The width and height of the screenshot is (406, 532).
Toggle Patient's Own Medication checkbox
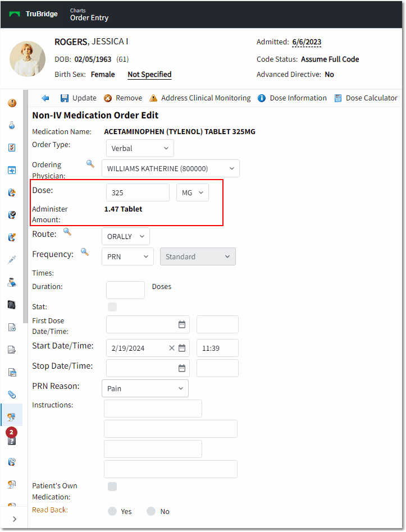[112, 487]
